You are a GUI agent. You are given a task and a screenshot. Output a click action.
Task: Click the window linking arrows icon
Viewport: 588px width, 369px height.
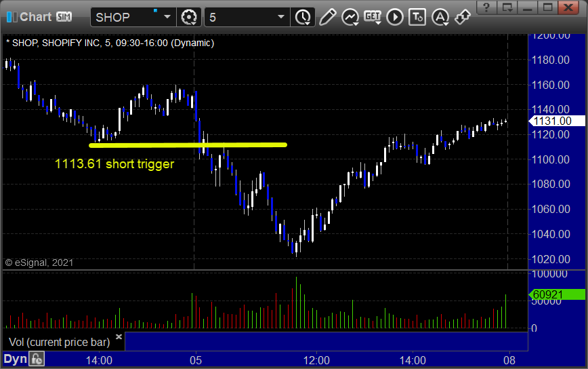pos(463,17)
